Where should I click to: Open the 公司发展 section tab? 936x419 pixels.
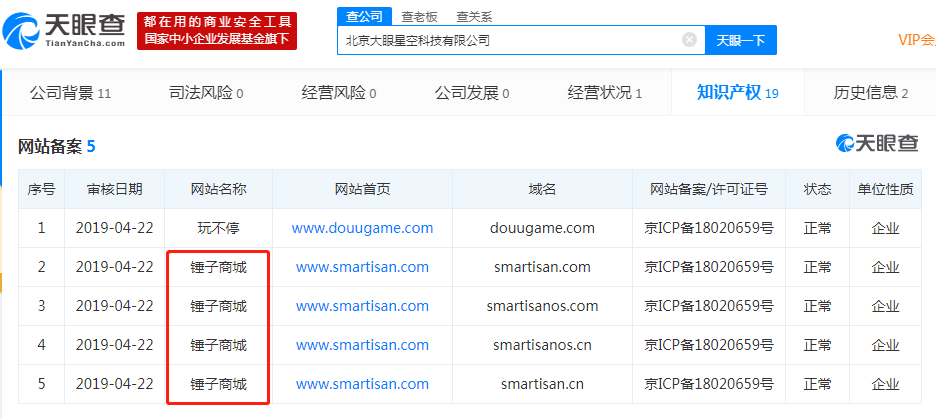point(472,93)
